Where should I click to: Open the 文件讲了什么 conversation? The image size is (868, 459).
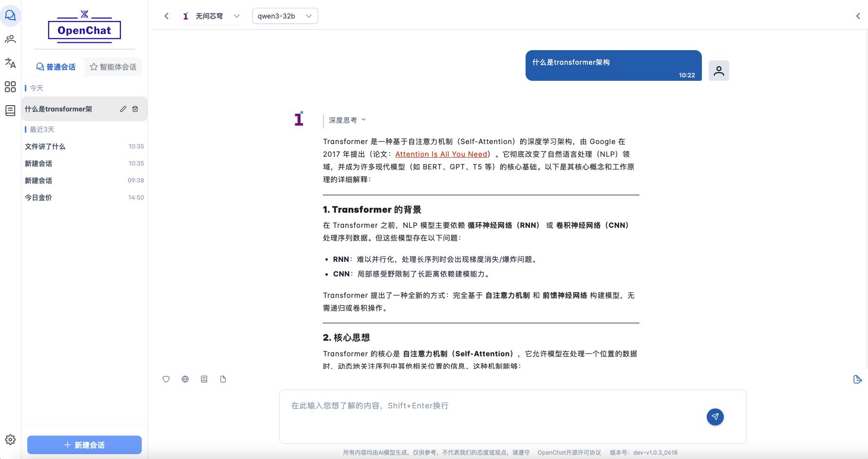(x=84, y=147)
